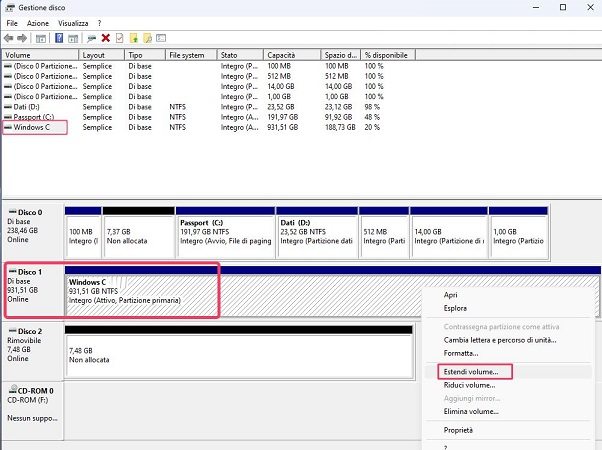Click the red X delete toolbar icon
Screen dimensions: 602x450
pos(106,38)
